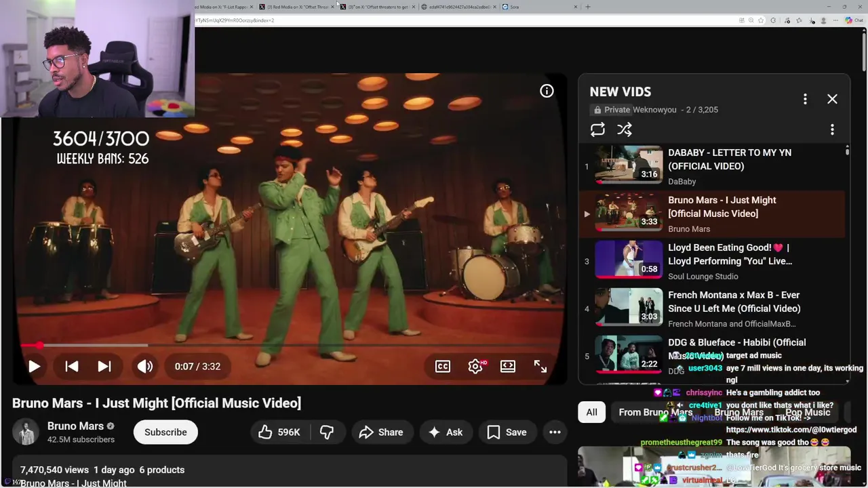Click Soul Lounge Studio channel name
868x488 pixels.
point(703,277)
